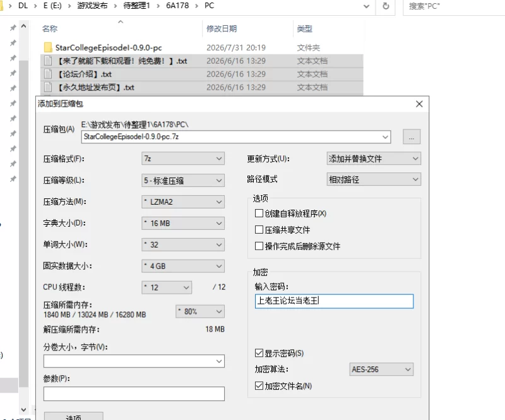Screen dimensions: 505x420
Task: Open 压缩方法 dropdown showing LZMA2
Action: (183, 201)
